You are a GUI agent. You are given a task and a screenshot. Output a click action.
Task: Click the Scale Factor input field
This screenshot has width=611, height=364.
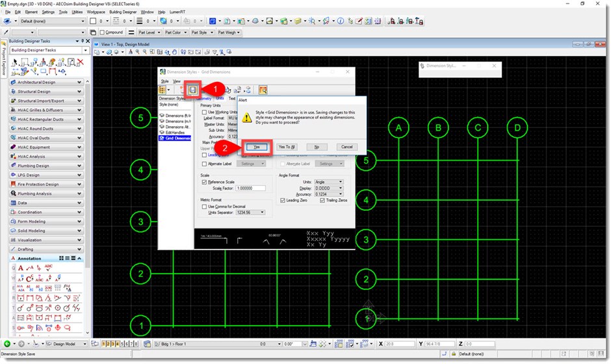[250, 188]
